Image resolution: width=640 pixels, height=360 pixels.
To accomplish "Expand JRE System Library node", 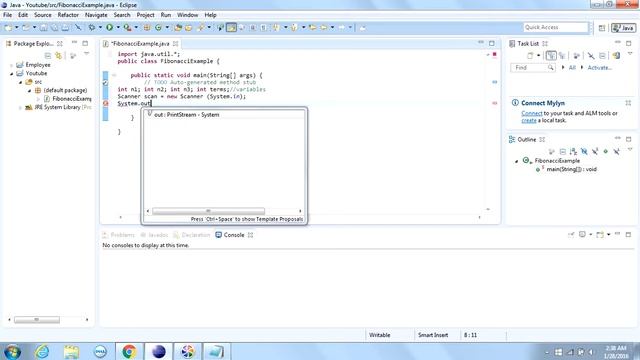I will point(20,108).
